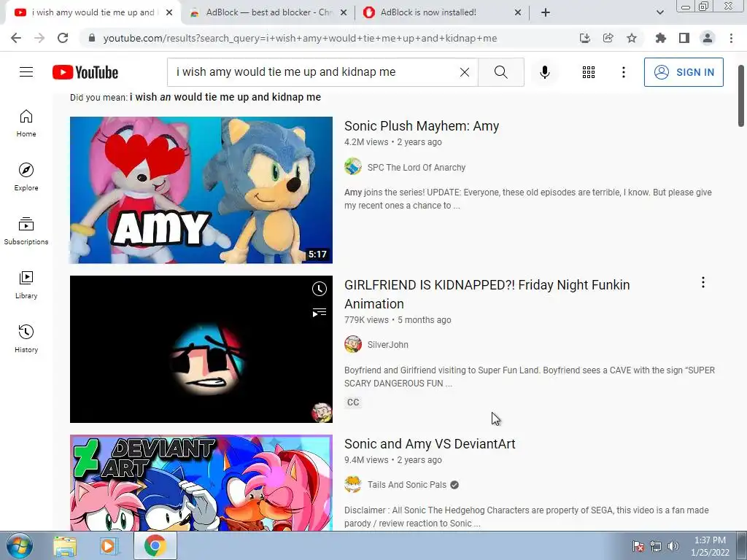Click the magnifying glass search button

coord(500,72)
